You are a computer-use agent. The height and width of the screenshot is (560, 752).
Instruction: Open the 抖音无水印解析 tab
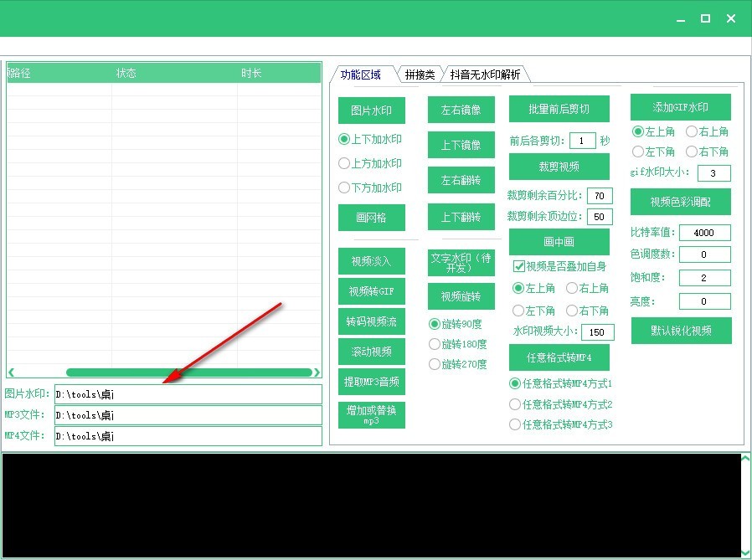(485, 74)
